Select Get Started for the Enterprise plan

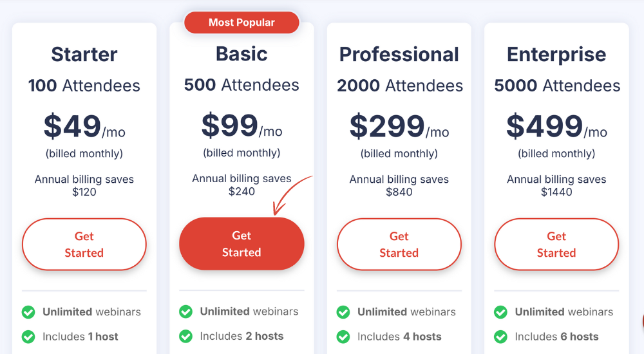(556, 245)
